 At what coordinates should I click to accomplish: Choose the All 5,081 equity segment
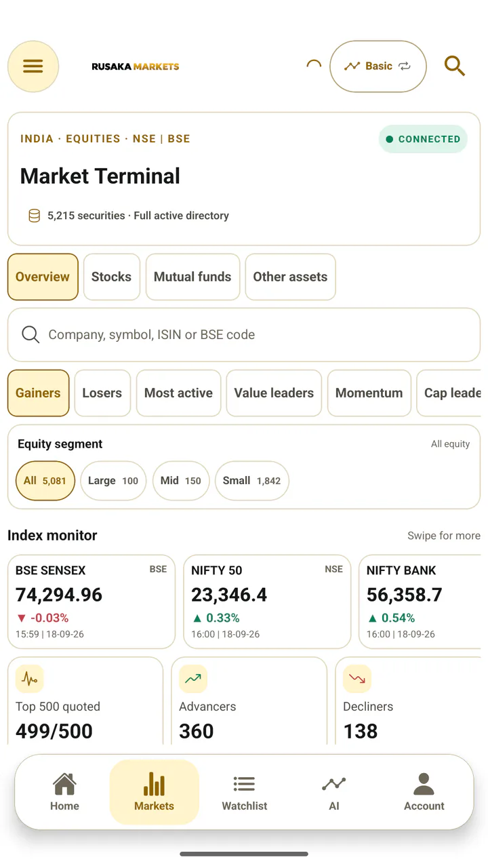click(x=45, y=481)
